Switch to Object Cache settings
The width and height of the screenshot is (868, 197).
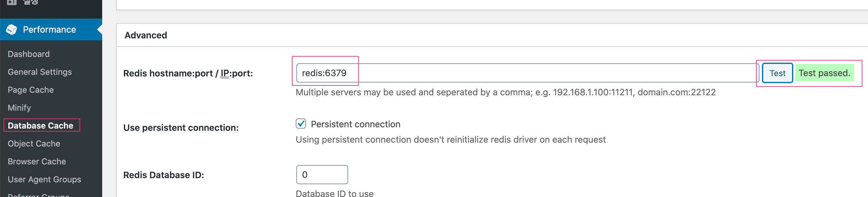tap(34, 143)
